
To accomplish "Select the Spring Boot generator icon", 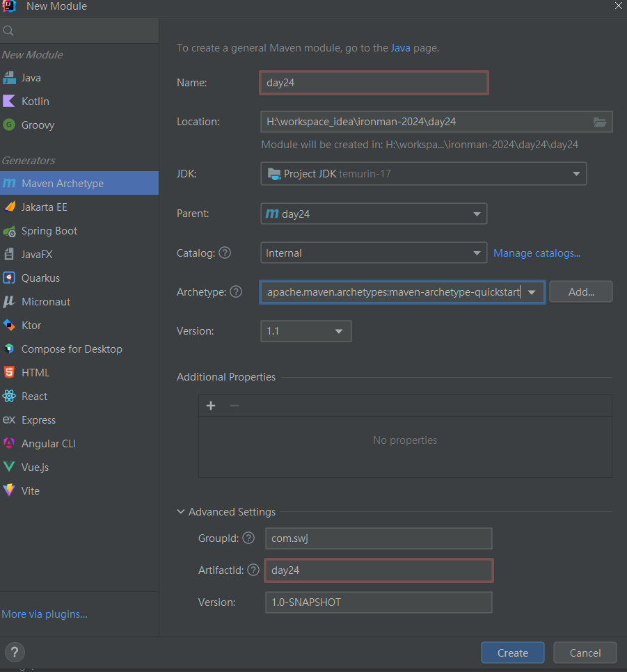I will (x=9, y=231).
